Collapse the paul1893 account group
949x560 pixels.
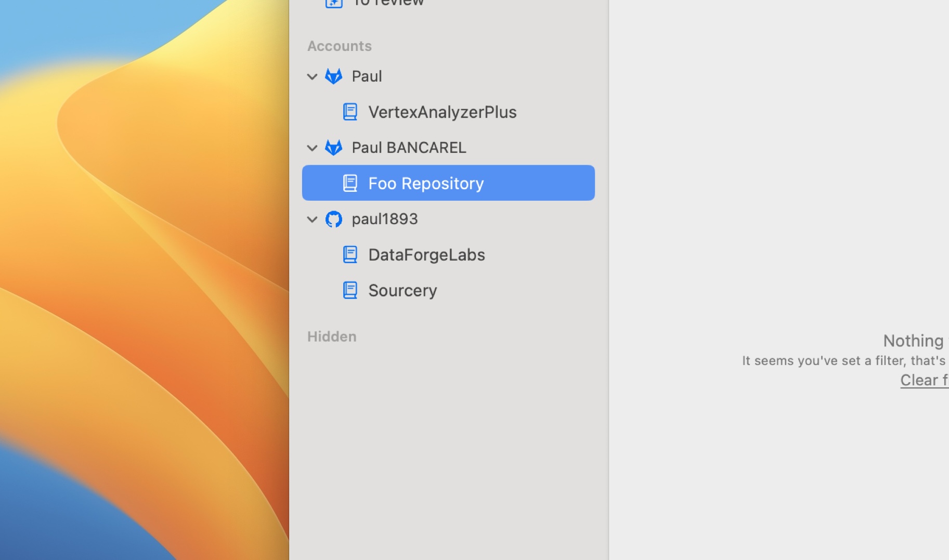(312, 219)
